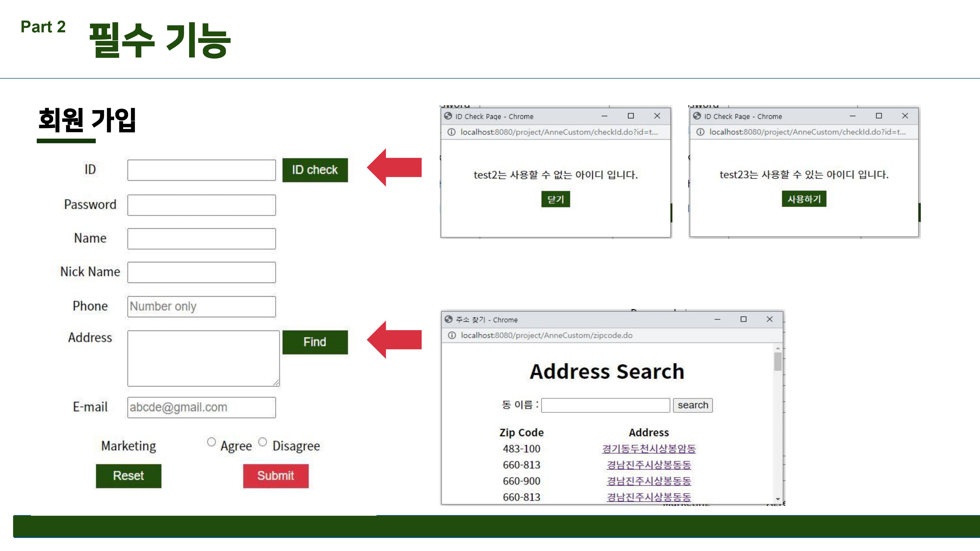Click the 동 이름 search input field
Viewport: 980px width, 551px height.
606,405
